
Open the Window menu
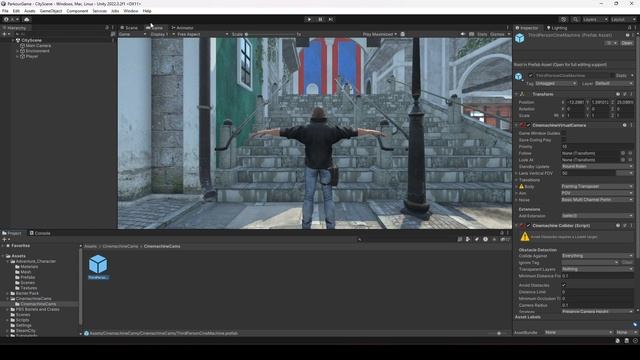click(131, 11)
